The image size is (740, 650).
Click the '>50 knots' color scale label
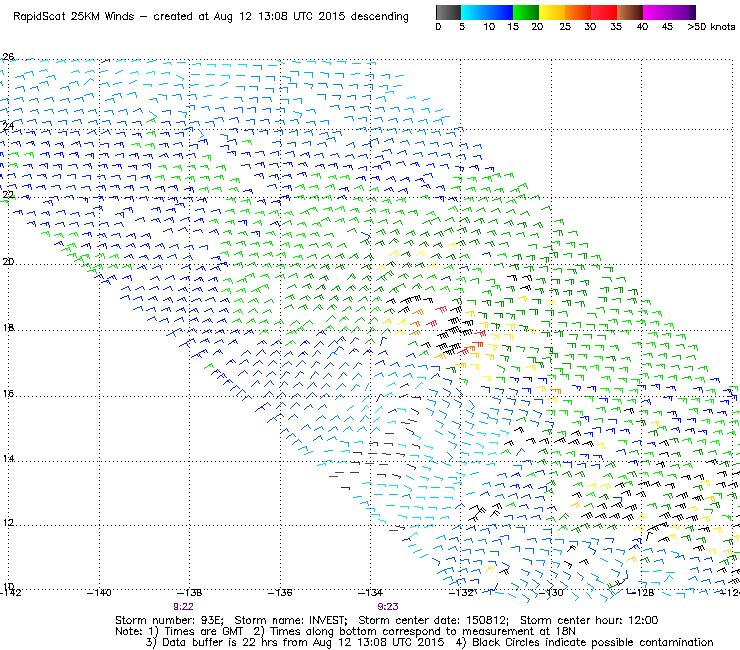(711, 27)
